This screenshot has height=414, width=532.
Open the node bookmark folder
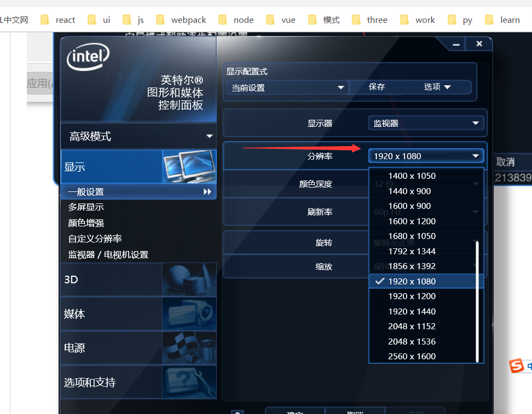click(236, 20)
